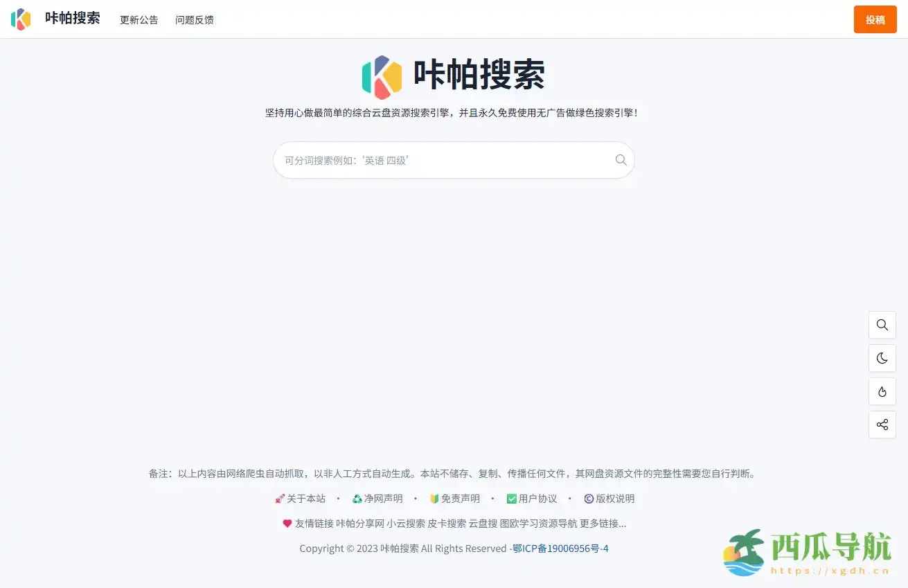The width and height of the screenshot is (908, 588).
Task: Open the 问题反馈 menu item
Action: (194, 20)
